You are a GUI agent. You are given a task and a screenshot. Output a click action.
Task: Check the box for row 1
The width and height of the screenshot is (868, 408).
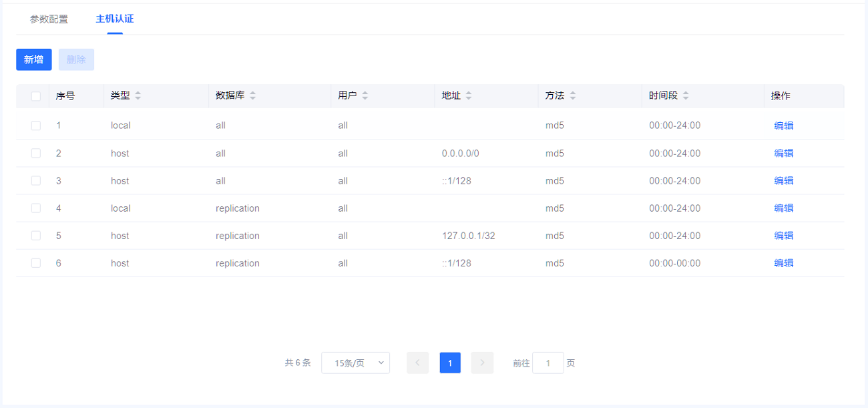[36, 126]
